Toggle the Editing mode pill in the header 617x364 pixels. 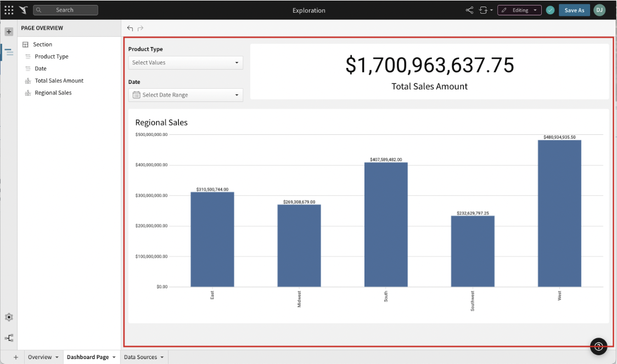(x=519, y=9)
